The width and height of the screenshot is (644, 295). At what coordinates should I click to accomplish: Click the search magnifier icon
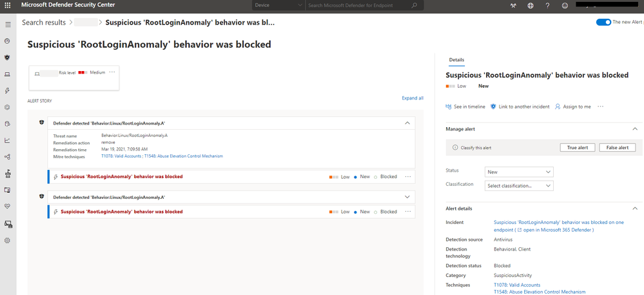(415, 5)
